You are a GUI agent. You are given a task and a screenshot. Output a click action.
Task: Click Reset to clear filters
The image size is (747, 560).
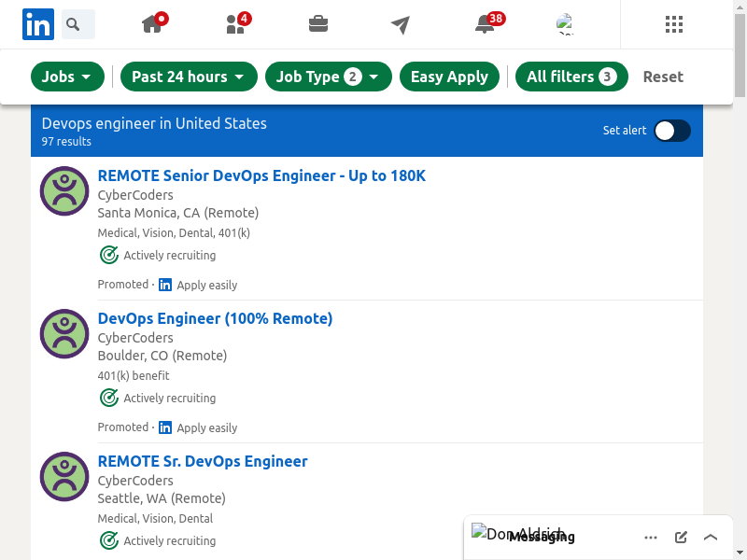(x=663, y=77)
